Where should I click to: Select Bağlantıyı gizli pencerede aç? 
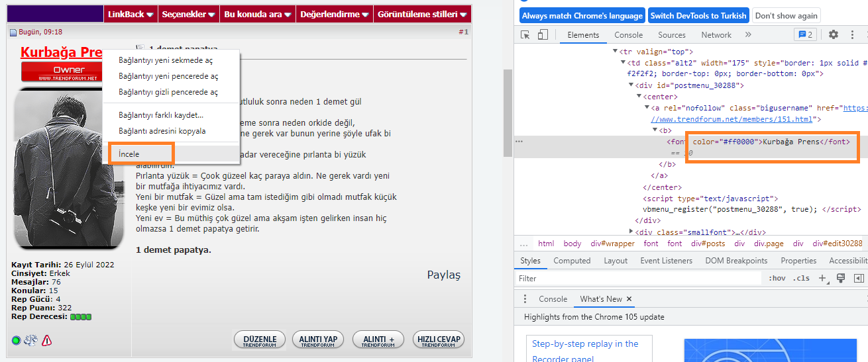(x=171, y=92)
